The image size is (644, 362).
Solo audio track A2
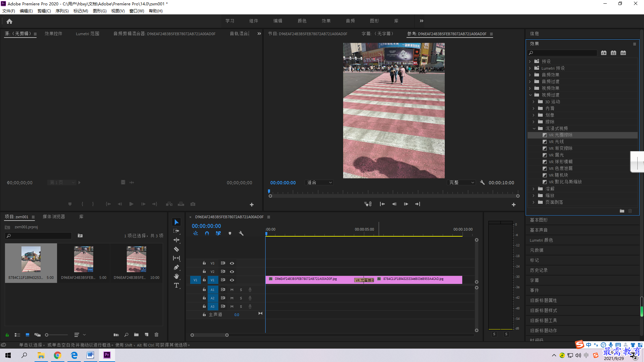tap(241, 298)
